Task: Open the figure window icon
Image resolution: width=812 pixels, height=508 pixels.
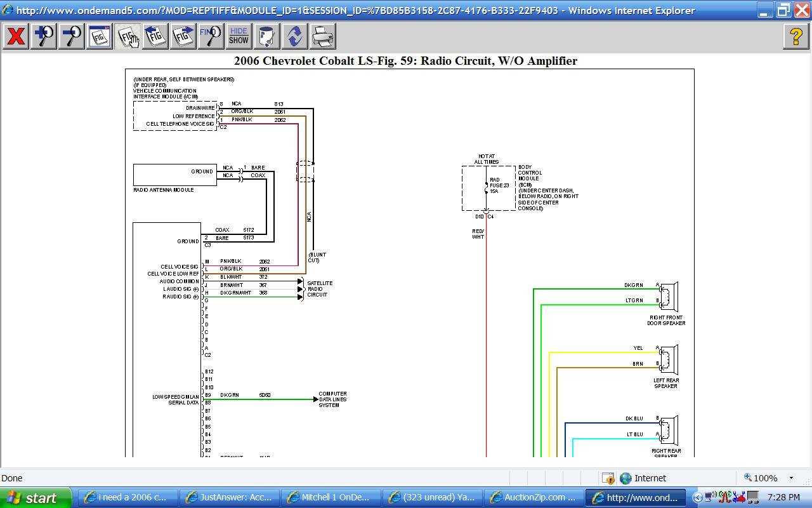Action: coord(100,36)
